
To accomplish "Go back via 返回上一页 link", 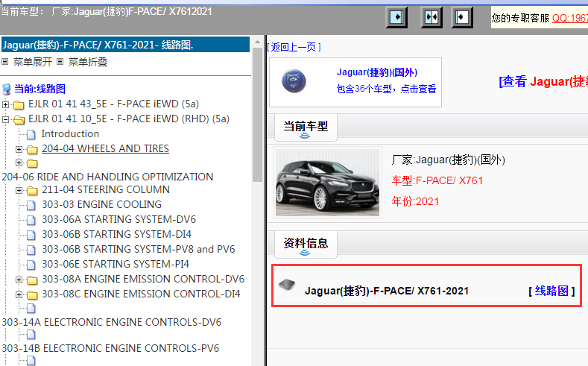I will 294,47.
